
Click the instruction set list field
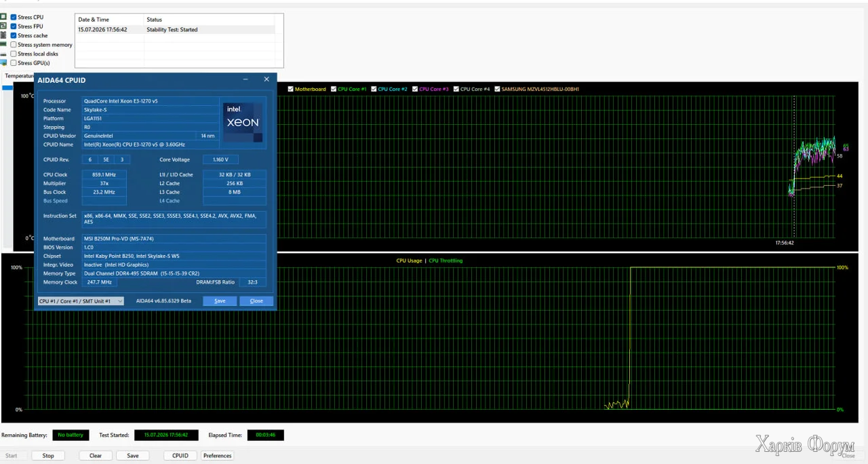pos(174,219)
